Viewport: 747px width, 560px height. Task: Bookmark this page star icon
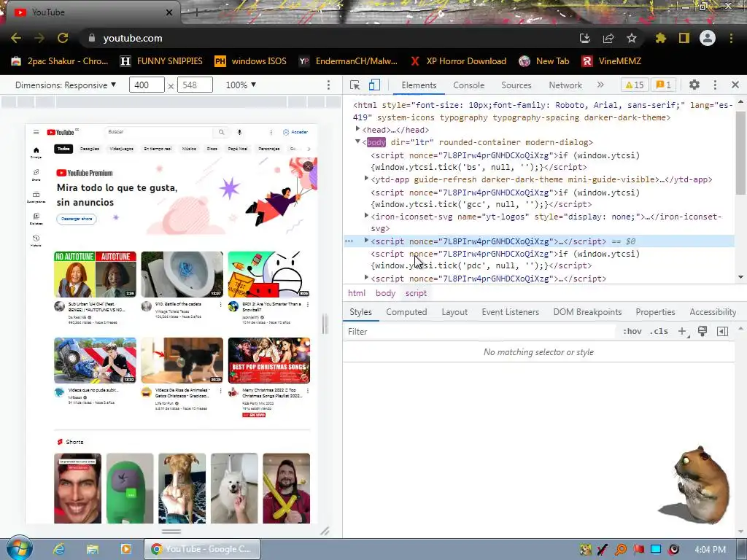(x=632, y=38)
